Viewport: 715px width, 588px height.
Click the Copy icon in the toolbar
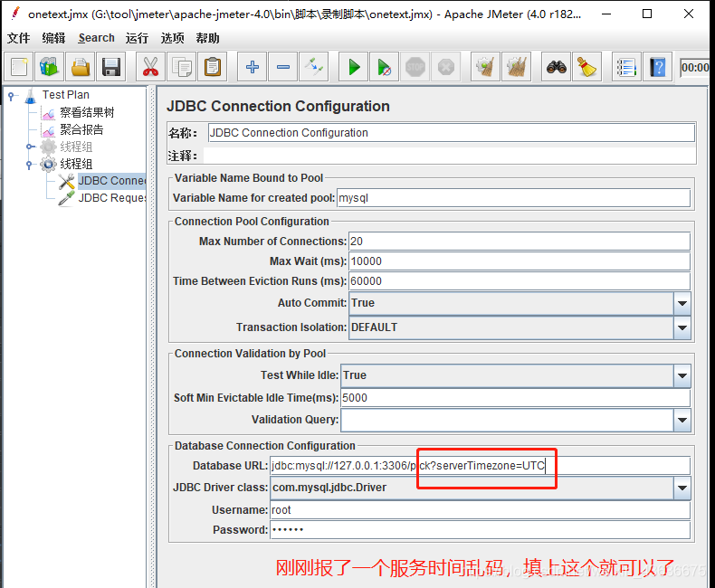tap(182, 68)
